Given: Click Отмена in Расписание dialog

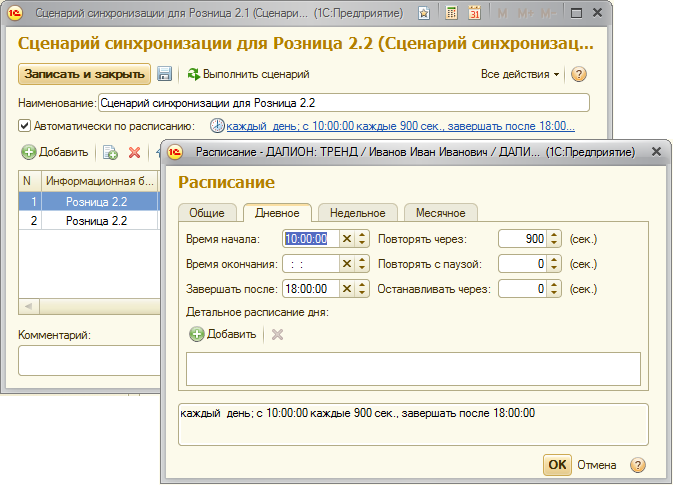Looking at the screenshot, I should click(597, 465).
